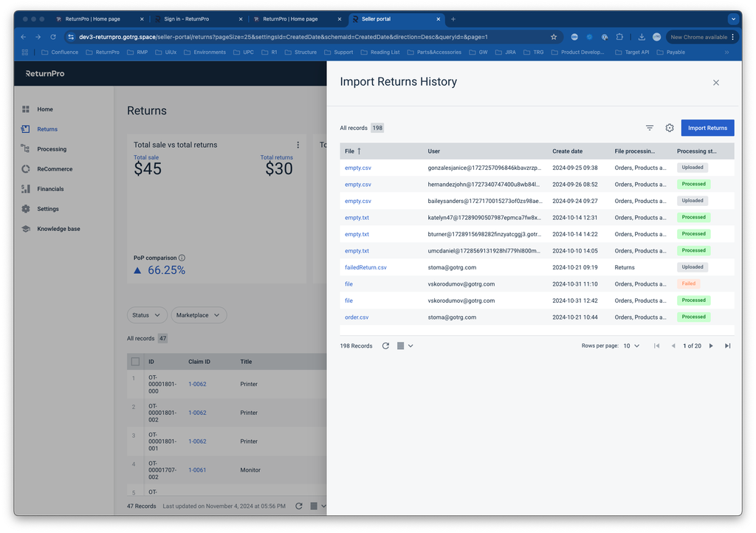Refresh the 198 Records list
756x533 pixels.
[x=385, y=345]
